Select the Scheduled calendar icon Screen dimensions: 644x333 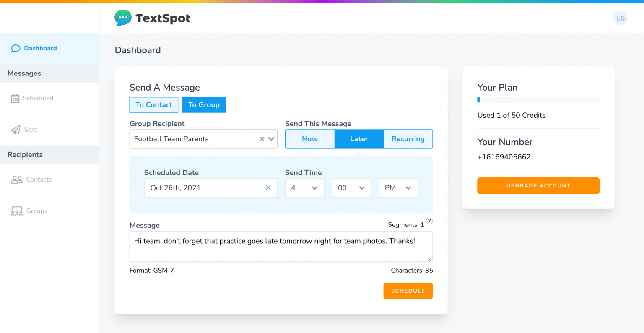tap(15, 98)
